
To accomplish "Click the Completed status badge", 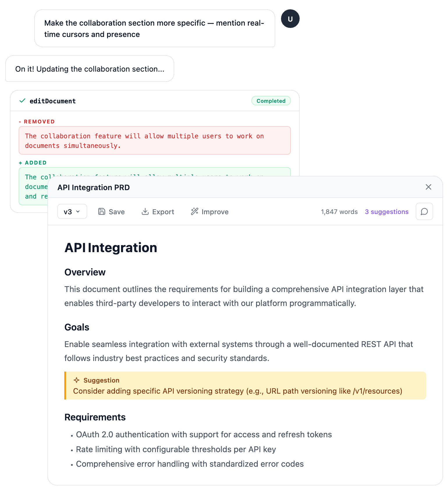I will coord(271,101).
